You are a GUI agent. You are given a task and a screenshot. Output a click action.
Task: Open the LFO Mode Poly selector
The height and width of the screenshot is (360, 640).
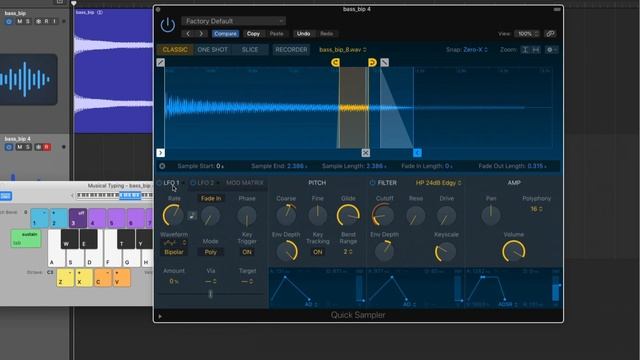211,252
